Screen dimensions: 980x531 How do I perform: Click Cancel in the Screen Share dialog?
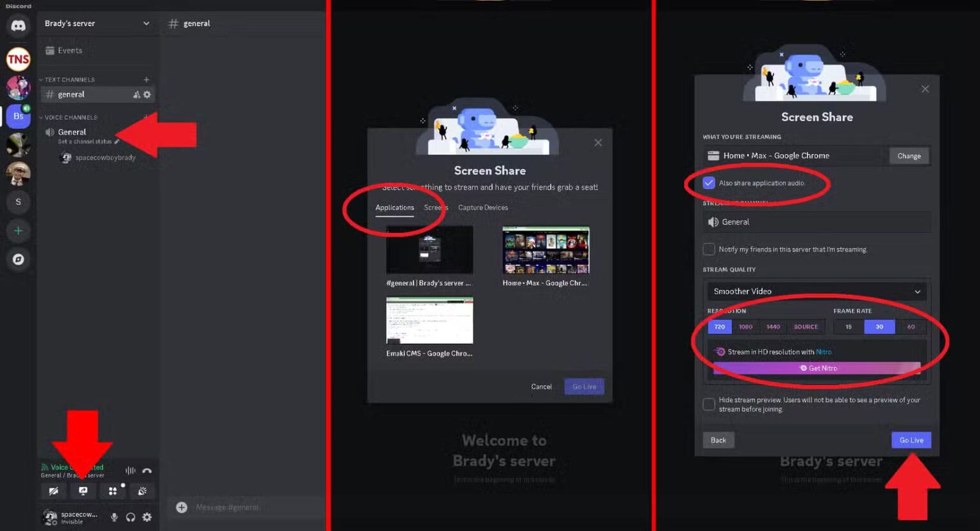coord(541,387)
